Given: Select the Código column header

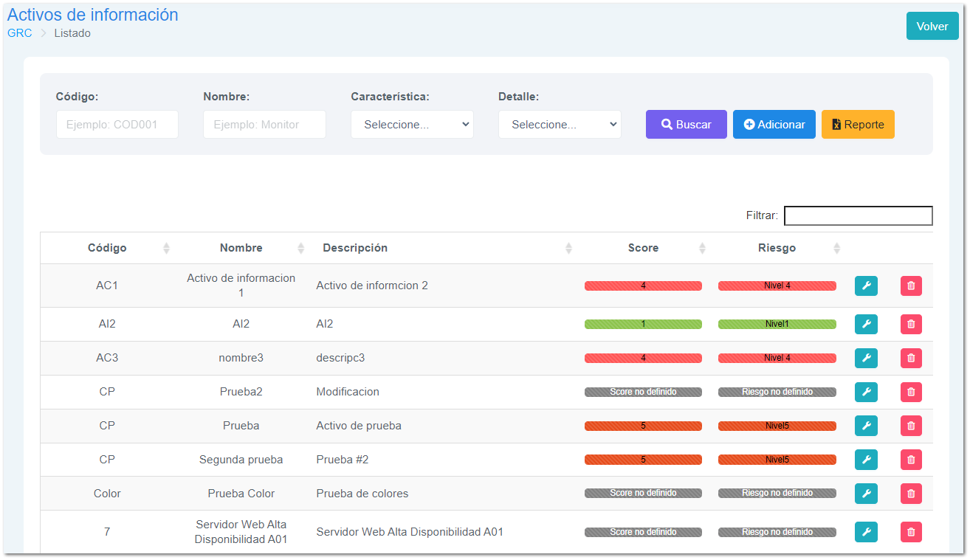Looking at the screenshot, I should click(107, 248).
